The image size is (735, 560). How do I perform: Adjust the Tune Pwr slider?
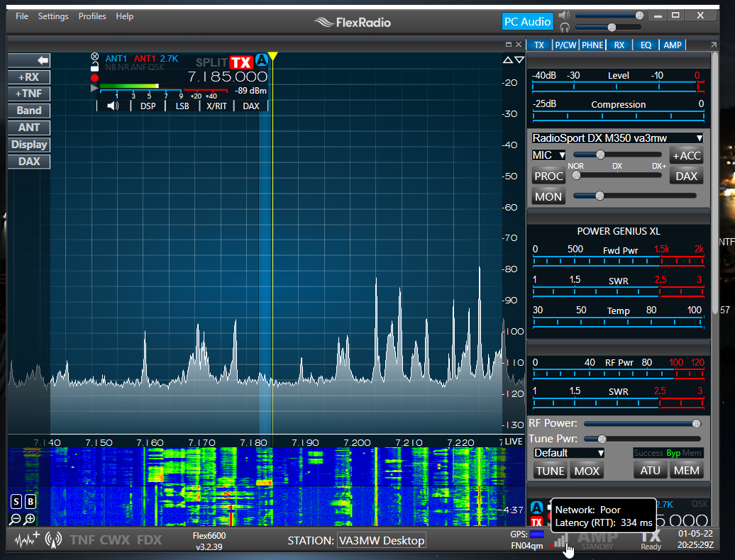[x=642, y=439]
